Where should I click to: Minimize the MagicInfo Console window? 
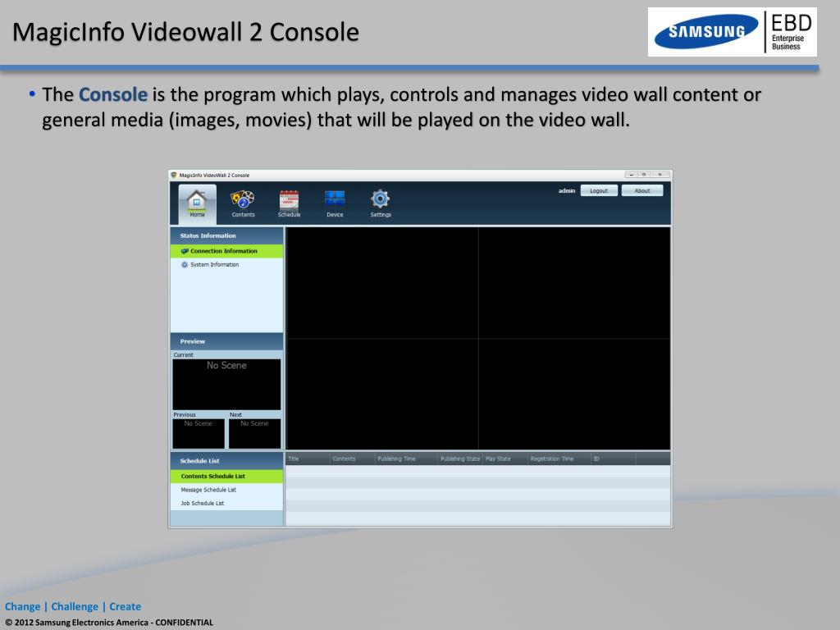(632, 175)
